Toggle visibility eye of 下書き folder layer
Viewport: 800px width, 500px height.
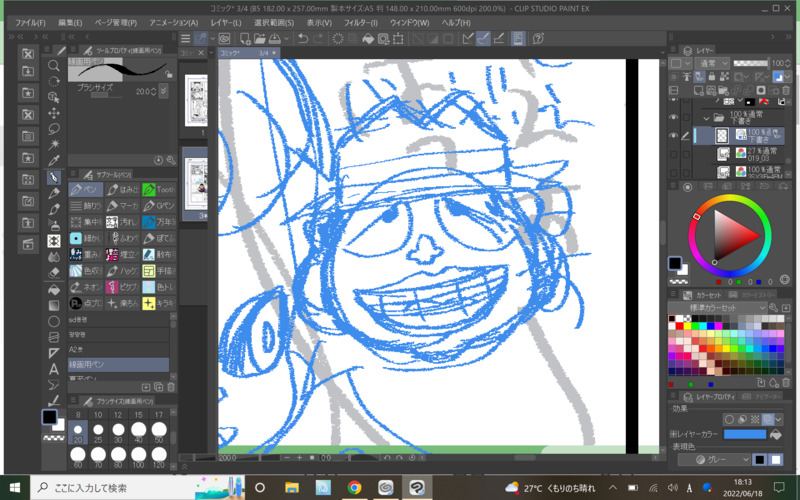tap(673, 117)
